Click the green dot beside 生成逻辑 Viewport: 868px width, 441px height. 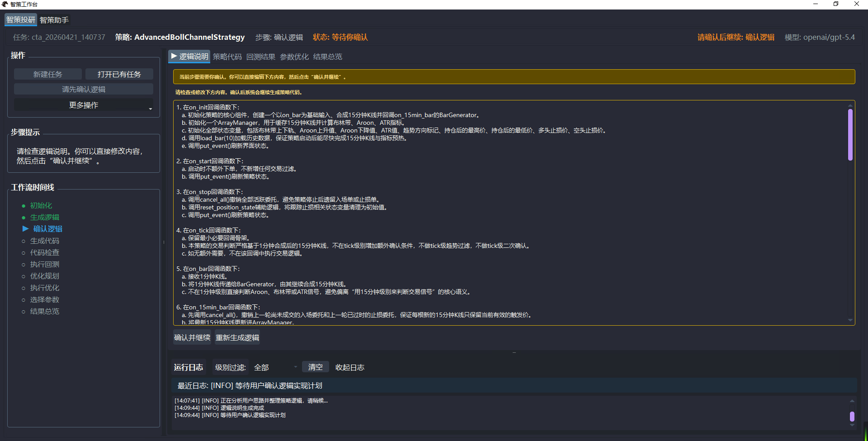(24, 218)
